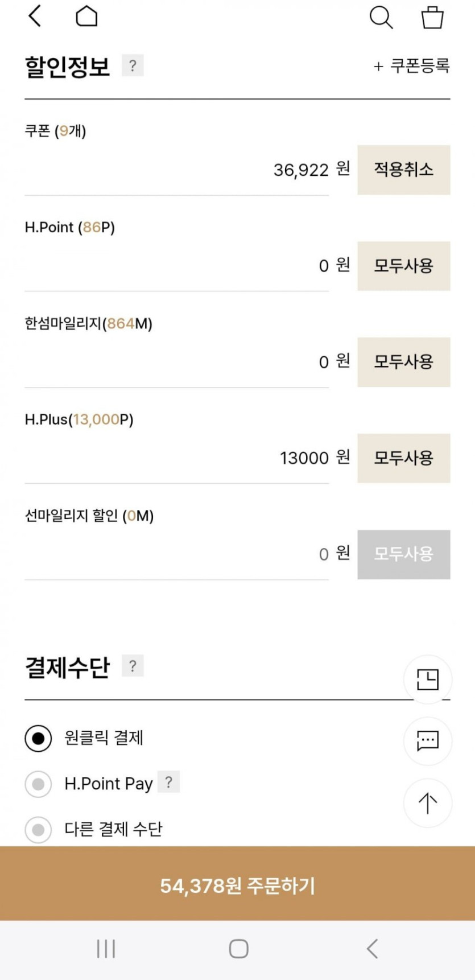Viewport: 475px width, 980px height.
Task: Choose 다른 결제 수단 radio option
Action: 39,830
